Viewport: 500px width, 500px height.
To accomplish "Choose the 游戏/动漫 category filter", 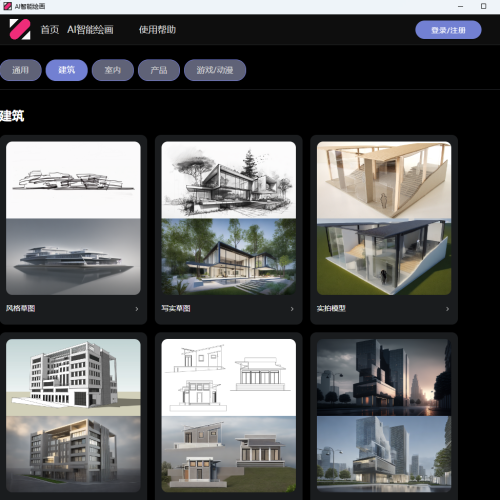I will (x=215, y=70).
